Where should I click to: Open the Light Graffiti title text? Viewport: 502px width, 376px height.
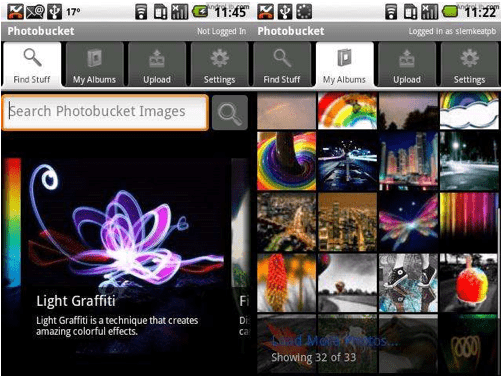pos(76,301)
